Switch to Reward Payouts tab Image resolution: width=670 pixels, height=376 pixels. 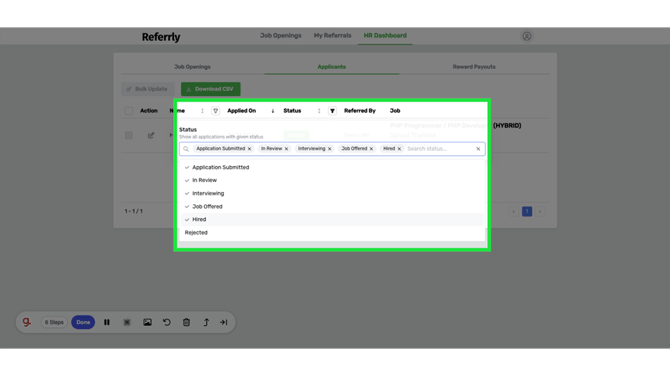(474, 67)
